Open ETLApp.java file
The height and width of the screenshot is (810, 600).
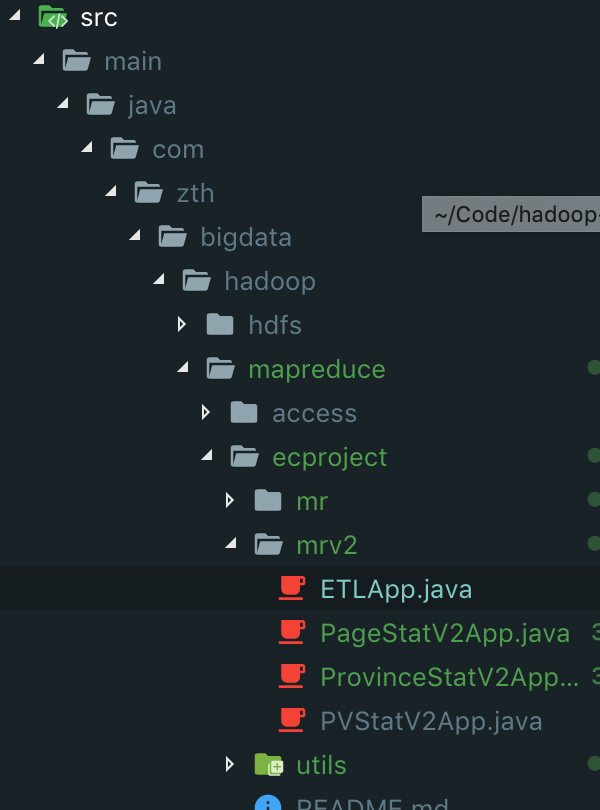pyautogui.click(x=396, y=589)
